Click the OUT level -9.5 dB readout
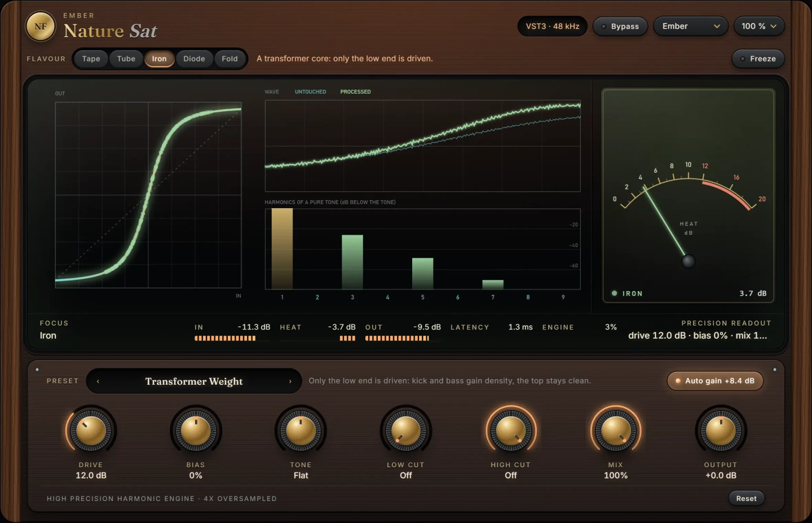Screen dimensions: 812x523 [427, 327]
